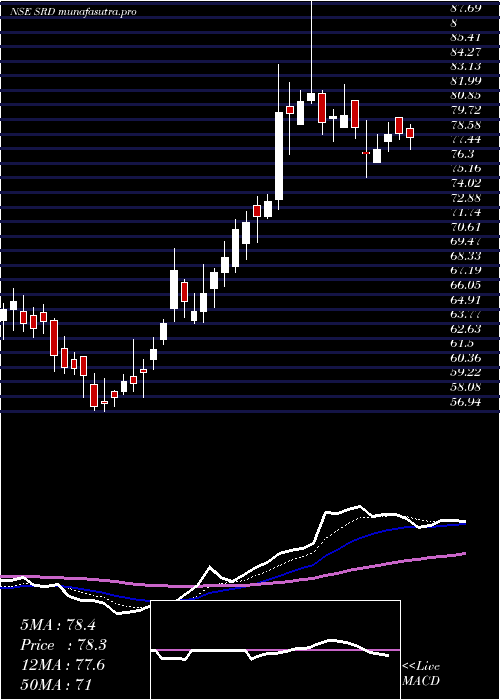
Task: Click the 83.13 price axis label
Action: [466, 67]
